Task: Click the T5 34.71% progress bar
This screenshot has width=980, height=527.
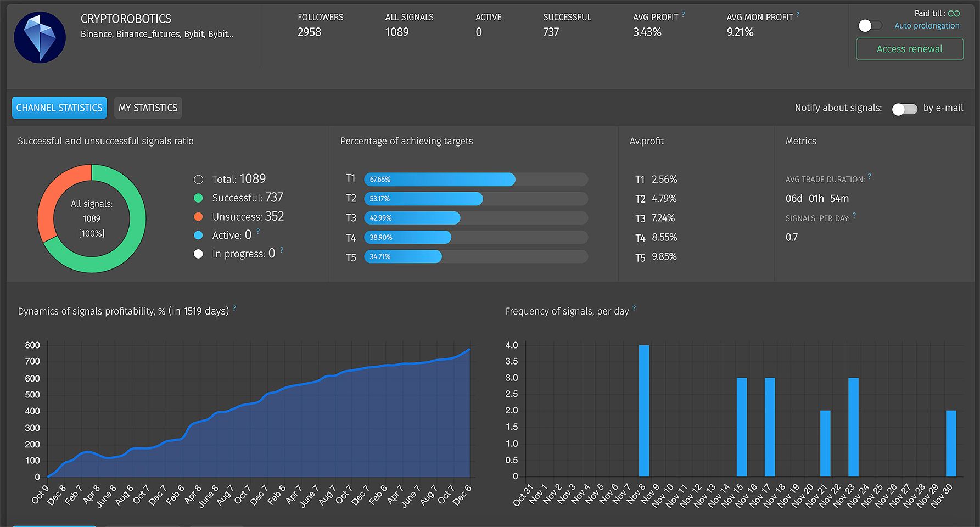Action: (476, 256)
